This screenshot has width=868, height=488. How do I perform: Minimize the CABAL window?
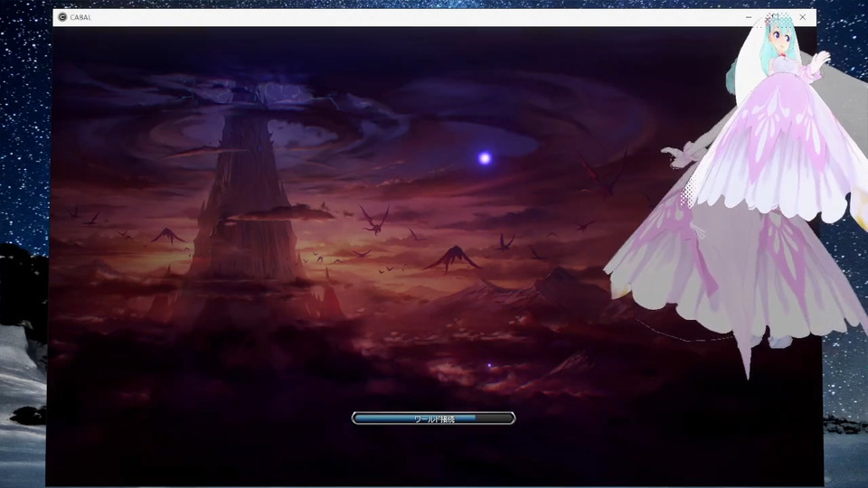(749, 17)
